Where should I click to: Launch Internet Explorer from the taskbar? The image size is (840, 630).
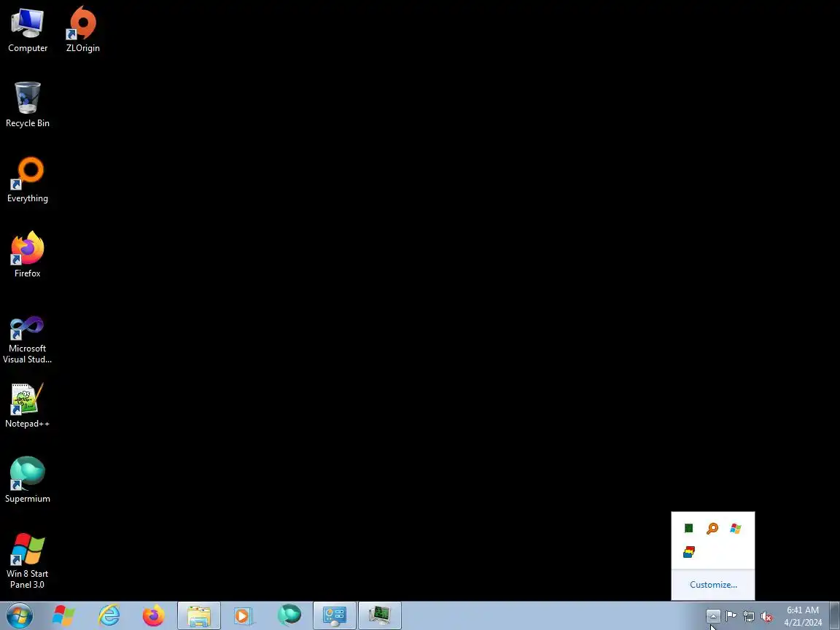click(x=109, y=615)
